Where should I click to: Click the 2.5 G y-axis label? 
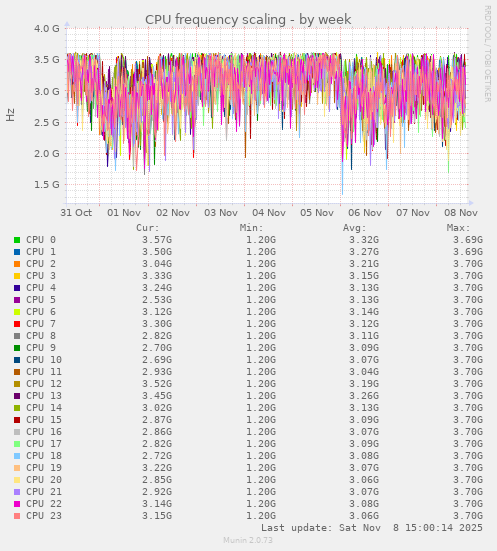click(x=47, y=123)
